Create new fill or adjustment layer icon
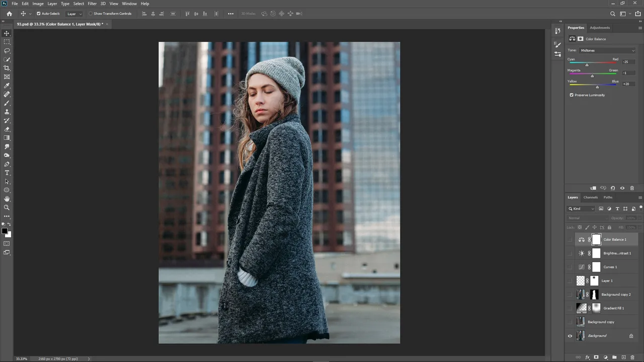The image size is (644, 362). pos(605,357)
